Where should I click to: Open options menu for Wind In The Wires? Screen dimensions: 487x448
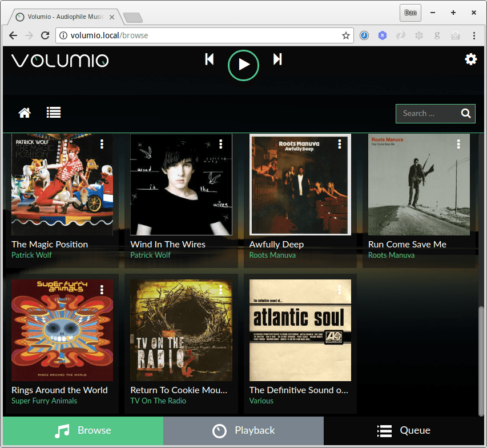[220, 144]
